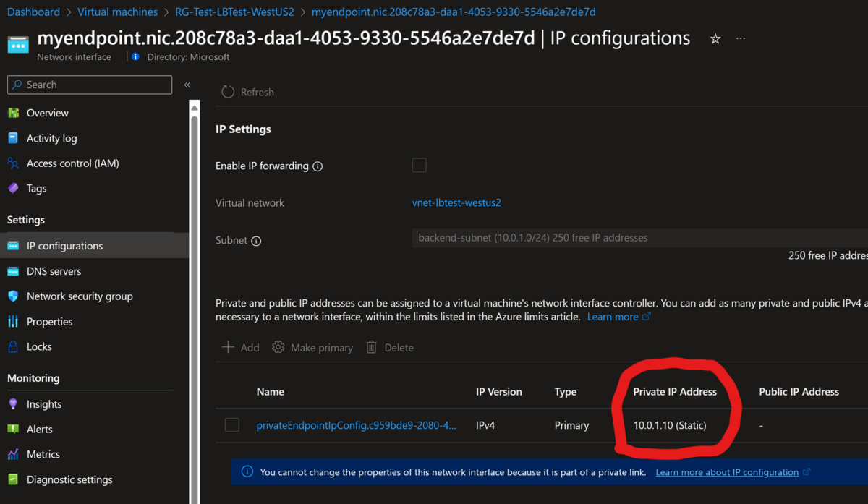Image resolution: width=868 pixels, height=504 pixels.
Task: Open Activity log in the sidebar
Action: (52, 138)
